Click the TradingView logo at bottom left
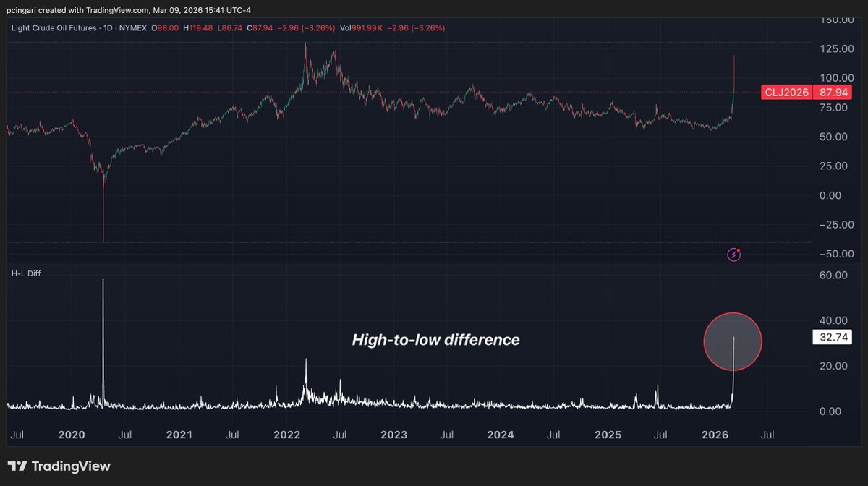Screen dimensions: 868x486 click(59, 466)
